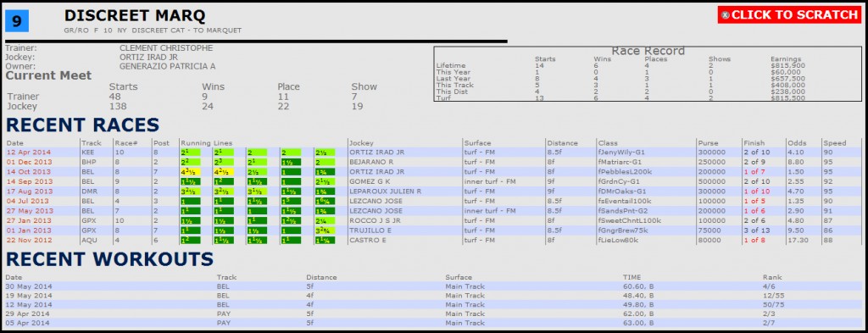The width and height of the screenshot is (868, 333).
Task: Click the 1 of 7 finish result
Action: [x=755, y=171]
